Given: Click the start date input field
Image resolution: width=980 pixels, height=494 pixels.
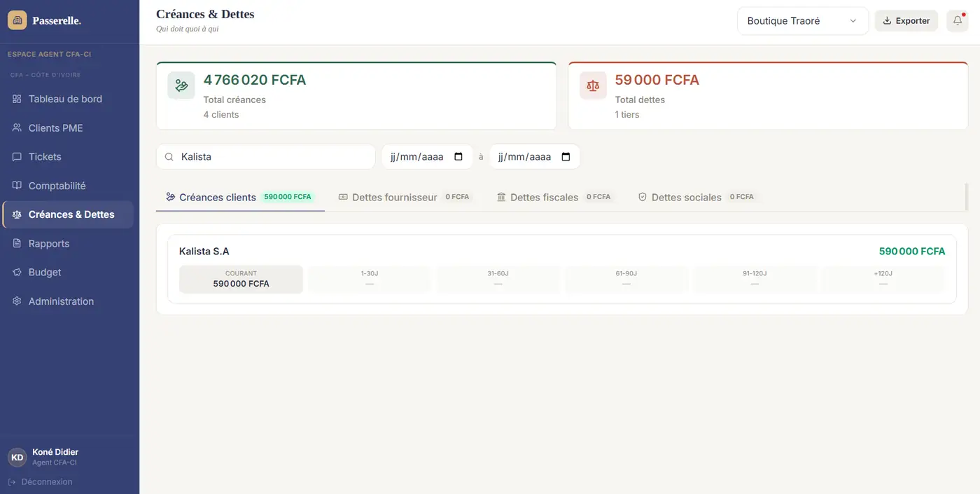Looking at the screenshot, I should click(x=427, y=157).
